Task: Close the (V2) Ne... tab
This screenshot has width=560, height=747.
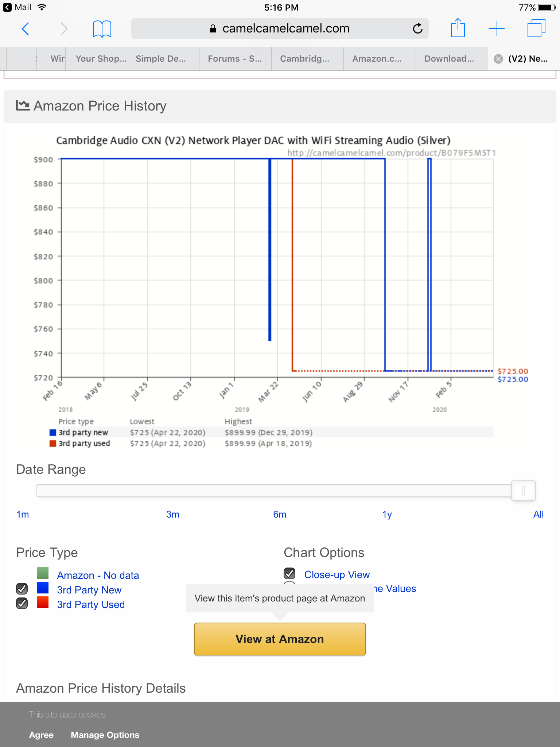Action: click(x=498, y=59)
